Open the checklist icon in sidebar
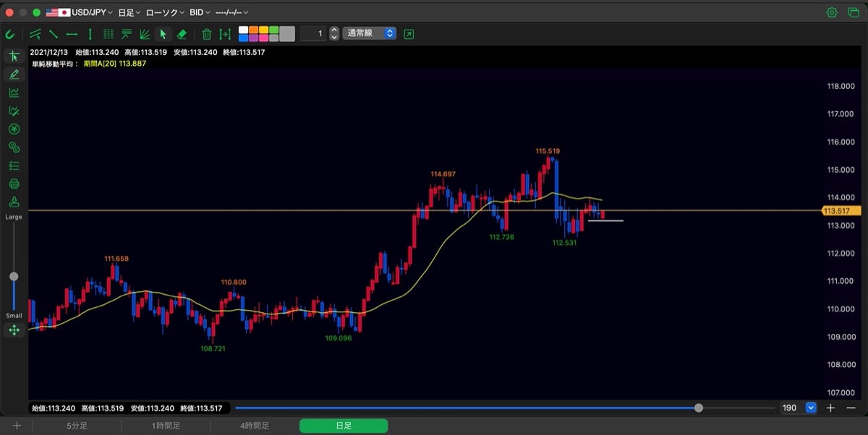Image resolution: width=868 pixels, height=435 pixels. [14, 165]
